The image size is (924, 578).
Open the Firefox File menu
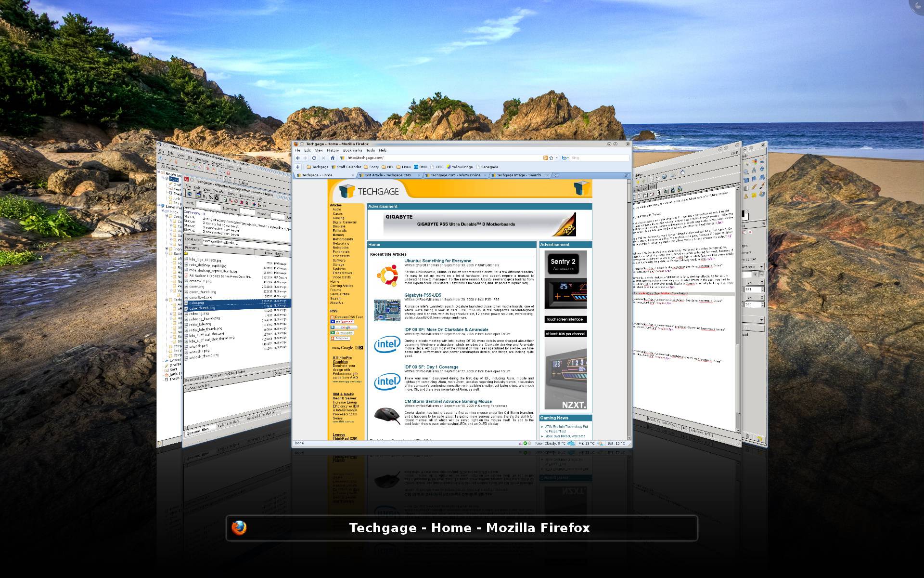pyautogui.click(x=297, y=150)
